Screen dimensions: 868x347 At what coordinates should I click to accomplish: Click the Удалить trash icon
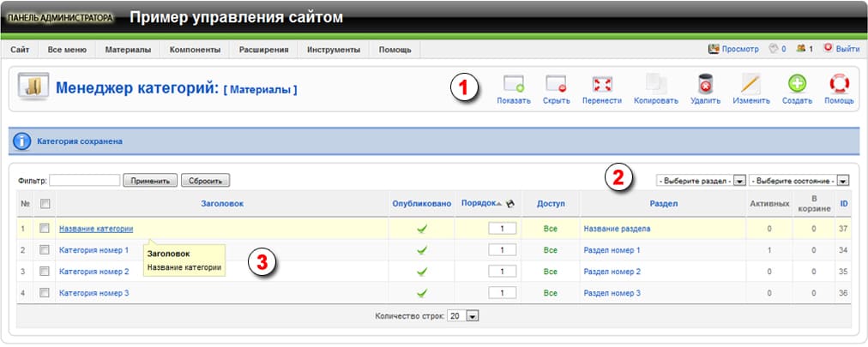[705, 85]
